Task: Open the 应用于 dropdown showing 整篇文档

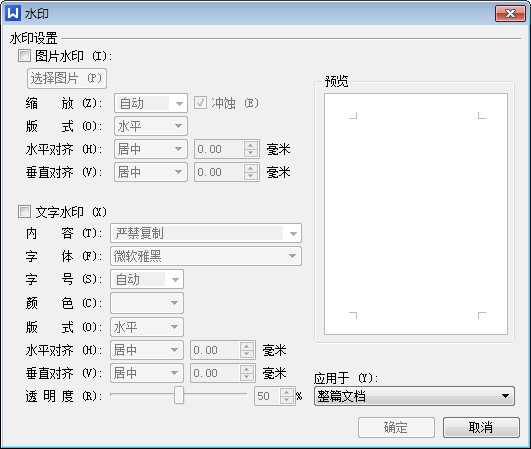Action: tap(414, 396)
